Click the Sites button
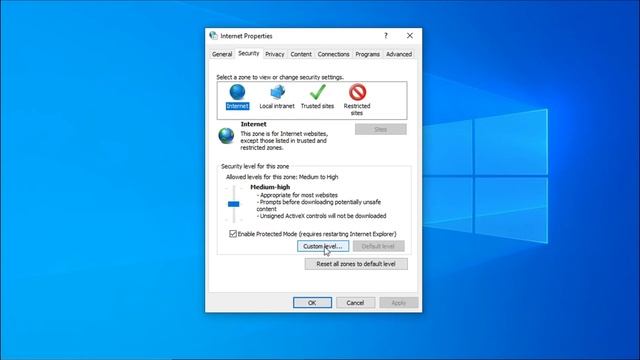The height and width of the screenshot is (360, 640). [x=380, y=129]
